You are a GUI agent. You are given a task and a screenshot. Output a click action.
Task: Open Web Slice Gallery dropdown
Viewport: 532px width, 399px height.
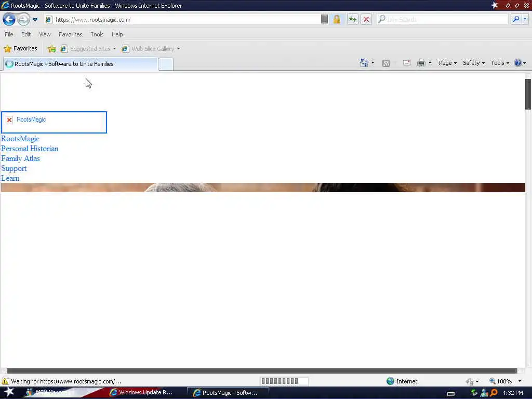coord(151,49)
